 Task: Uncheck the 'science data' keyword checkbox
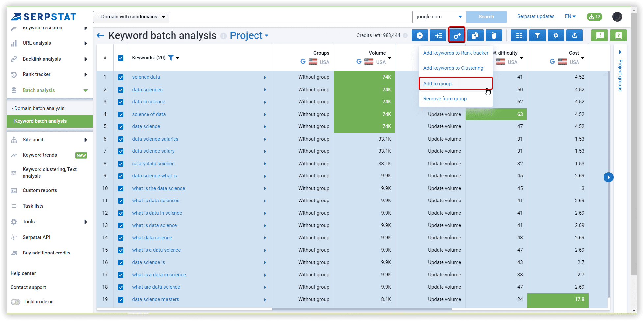121,77
